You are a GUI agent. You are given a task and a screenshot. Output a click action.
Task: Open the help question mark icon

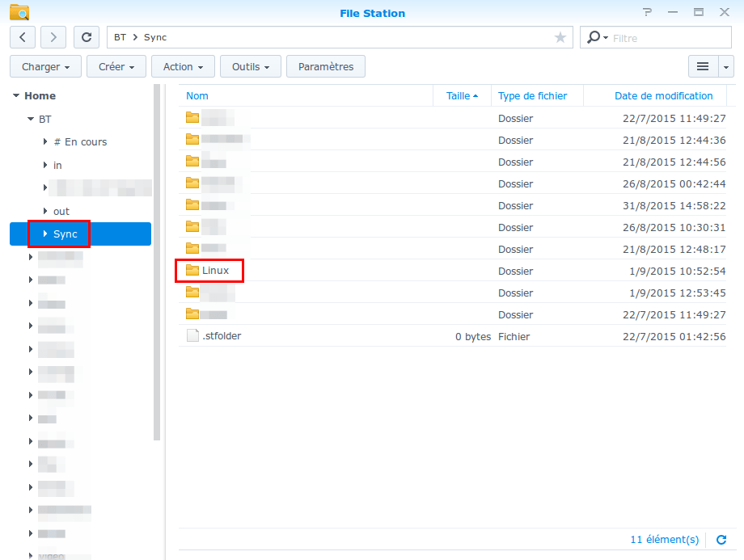click(647, 12)
